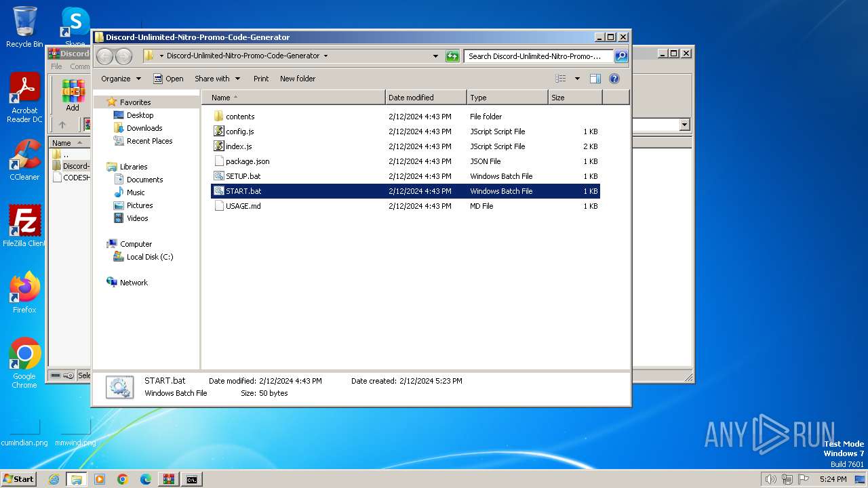Open the Organize dropdown menu

coord(121,79)
